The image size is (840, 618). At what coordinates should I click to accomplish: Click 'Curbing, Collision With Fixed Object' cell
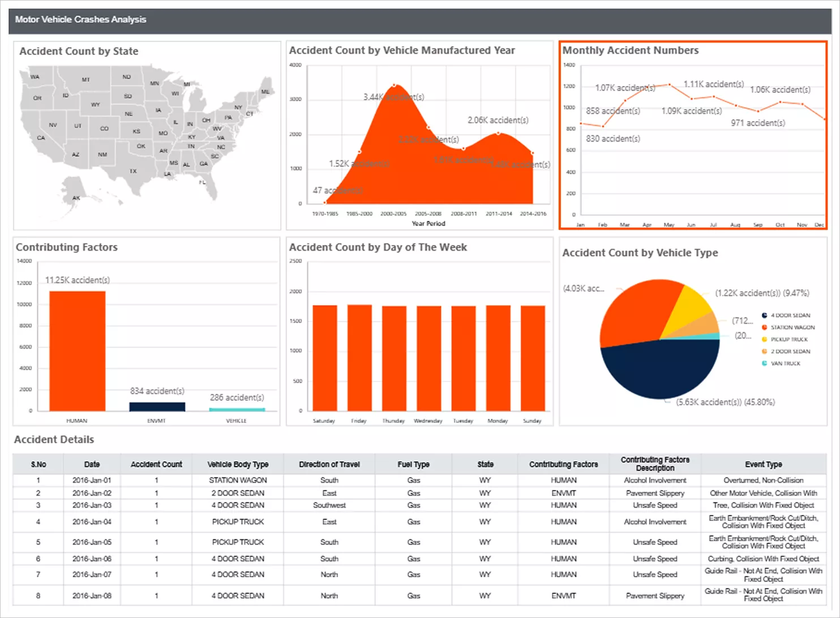764,559
